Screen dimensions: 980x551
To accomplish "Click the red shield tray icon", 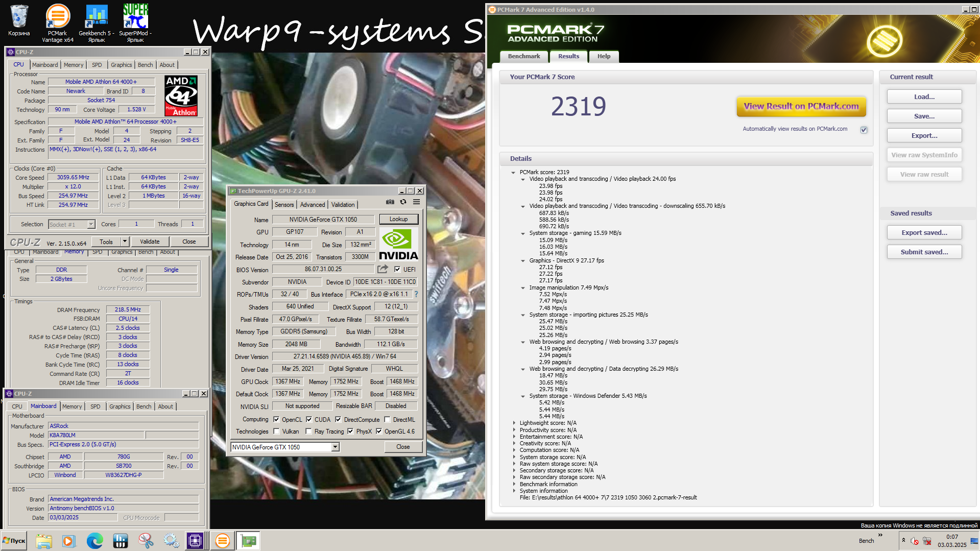I will pyautogui.click(x=915, y=541).
